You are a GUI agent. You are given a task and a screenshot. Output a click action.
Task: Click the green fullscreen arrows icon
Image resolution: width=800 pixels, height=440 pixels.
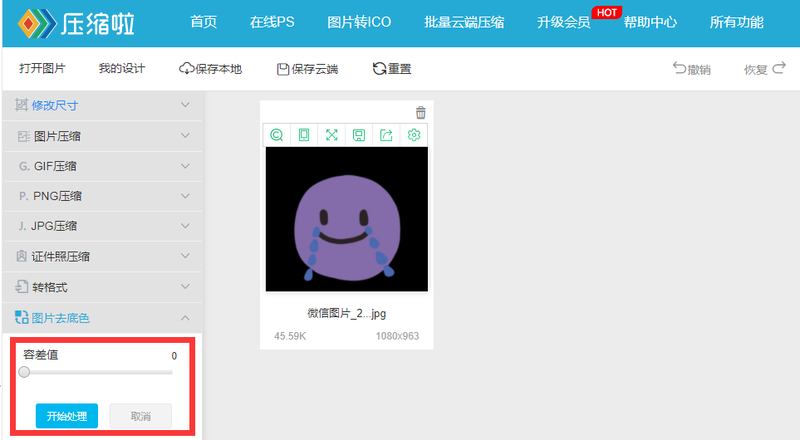(332, 135)
